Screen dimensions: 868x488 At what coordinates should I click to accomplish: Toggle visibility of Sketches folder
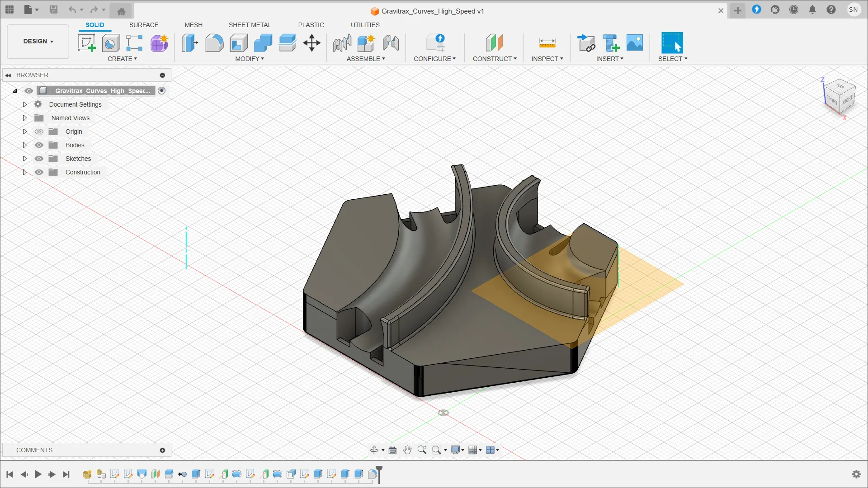39,159
